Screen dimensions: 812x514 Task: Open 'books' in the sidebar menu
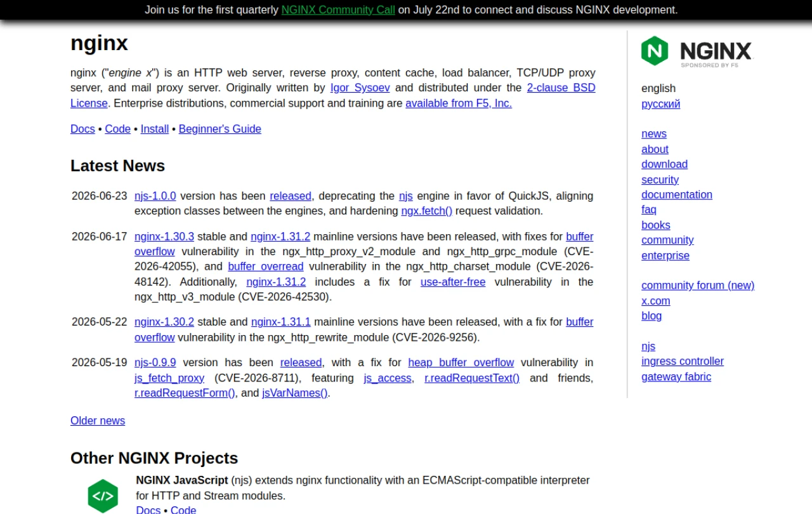point(656,225)
